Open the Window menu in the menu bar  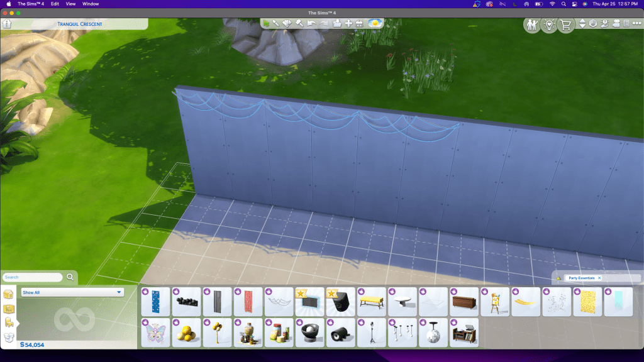91,4
